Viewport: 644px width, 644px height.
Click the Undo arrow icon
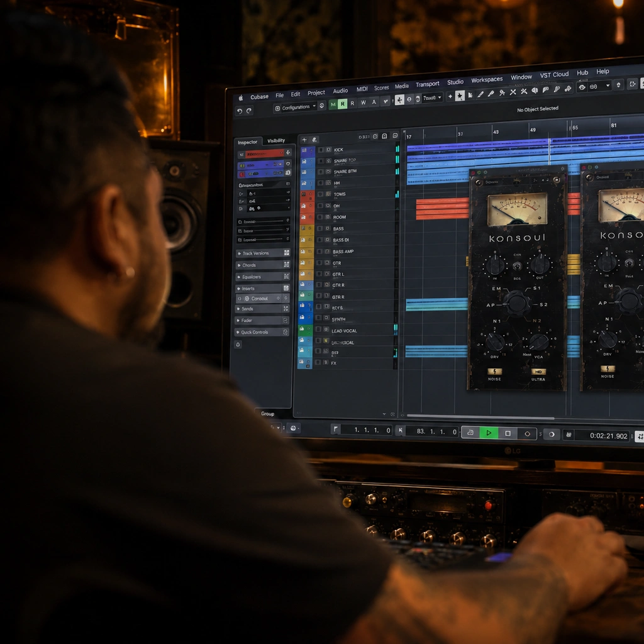click(240, 111)
